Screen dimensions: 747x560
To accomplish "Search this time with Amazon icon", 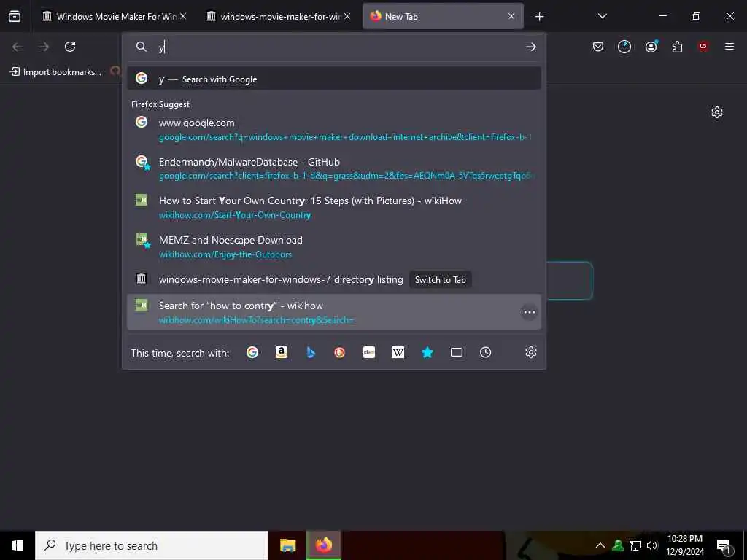I will click(x=282, y=352).
